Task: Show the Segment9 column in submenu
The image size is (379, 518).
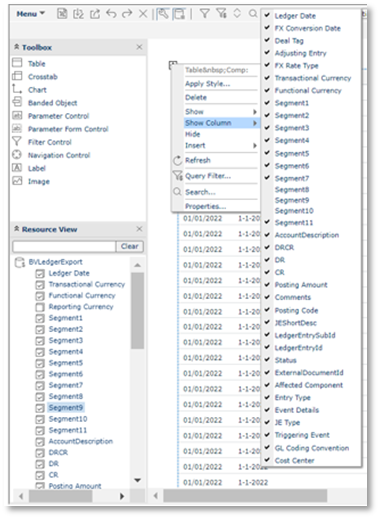Action: point(292,200)
